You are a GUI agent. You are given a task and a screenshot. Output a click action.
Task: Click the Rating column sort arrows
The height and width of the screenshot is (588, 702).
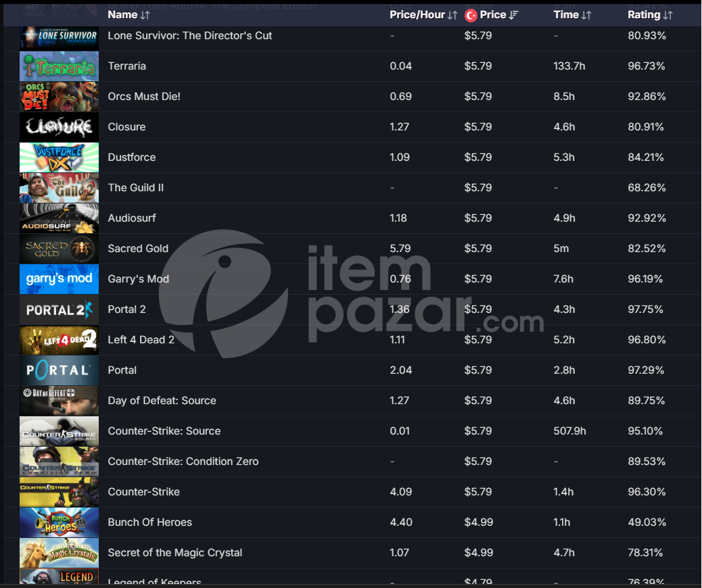[x=668, y=16]
